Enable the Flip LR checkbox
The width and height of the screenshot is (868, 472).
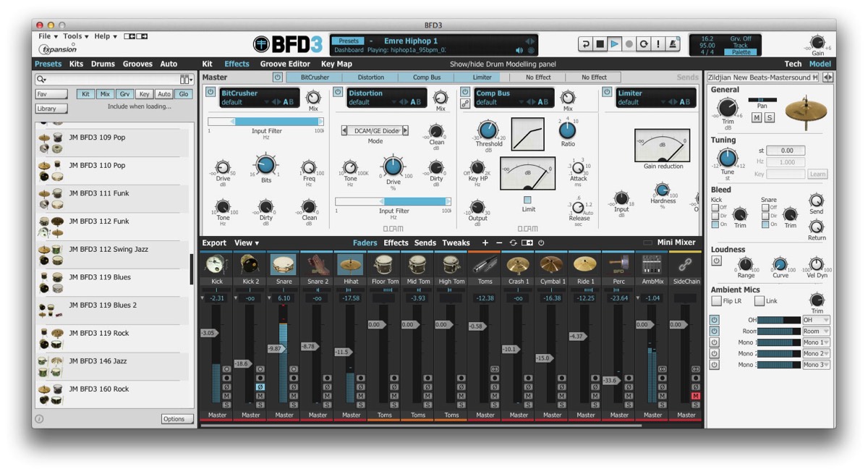coord(716,301)
